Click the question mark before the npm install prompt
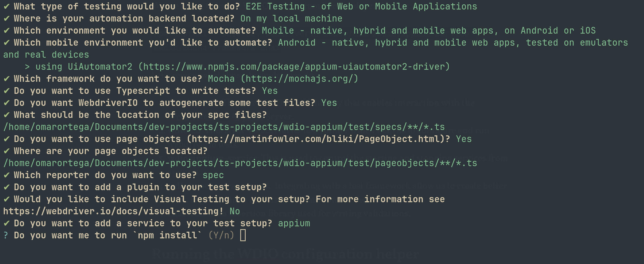Viewport: 644px width, 264px height. tap(6, 235)
